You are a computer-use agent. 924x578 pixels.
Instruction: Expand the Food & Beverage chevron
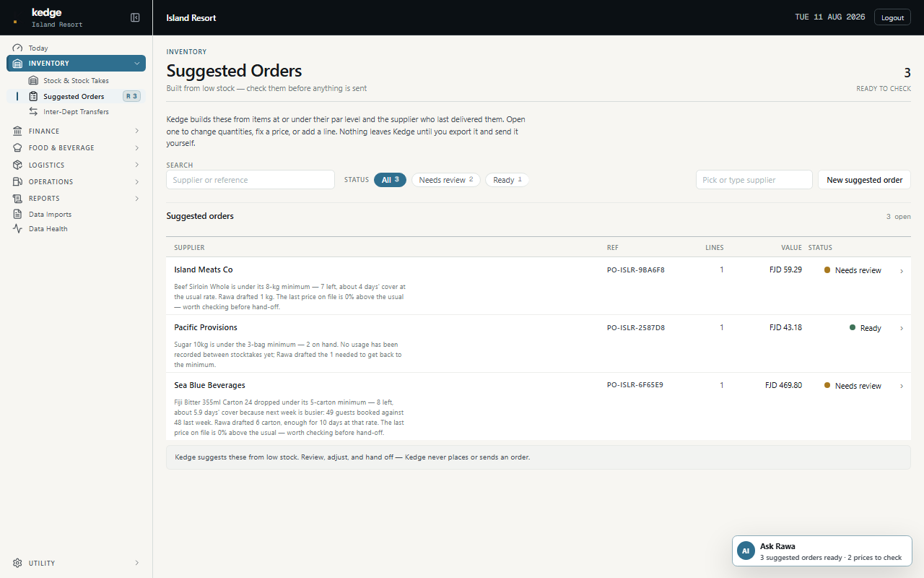[136, 147]
